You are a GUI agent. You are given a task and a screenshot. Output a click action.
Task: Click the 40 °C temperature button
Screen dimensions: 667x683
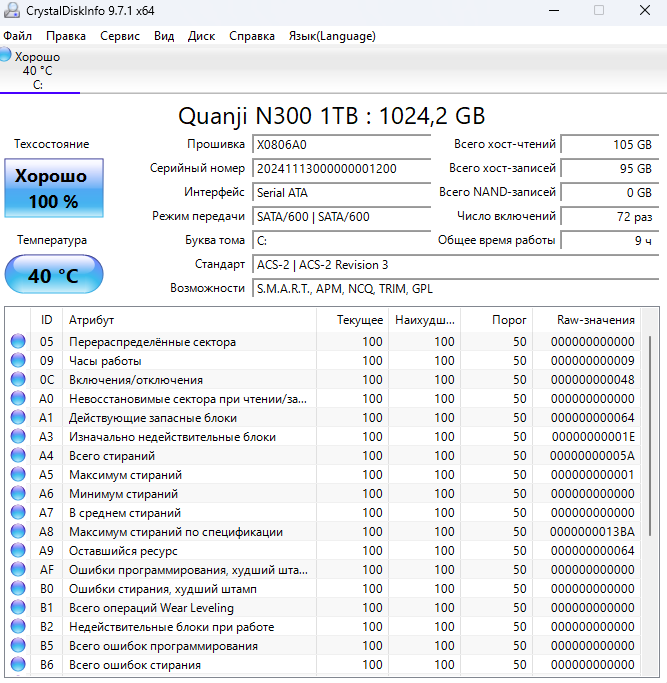[x=53, y=276]
